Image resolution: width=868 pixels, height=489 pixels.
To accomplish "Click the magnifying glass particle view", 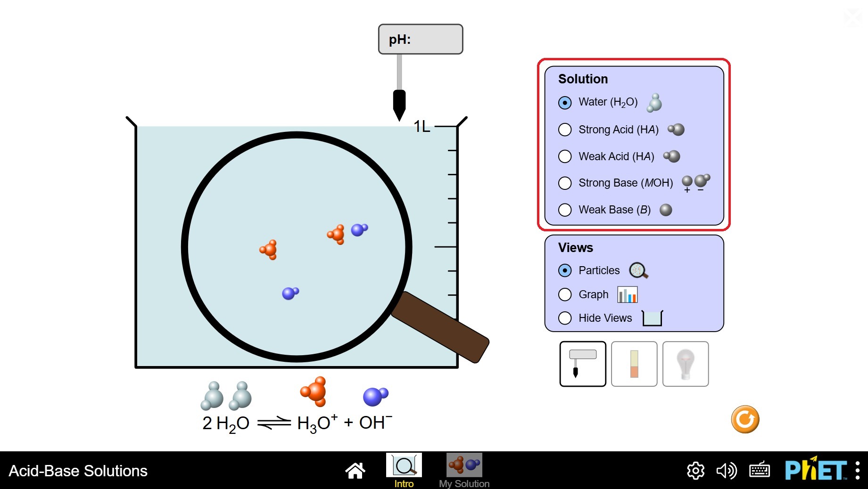I will tap(297, 247).
